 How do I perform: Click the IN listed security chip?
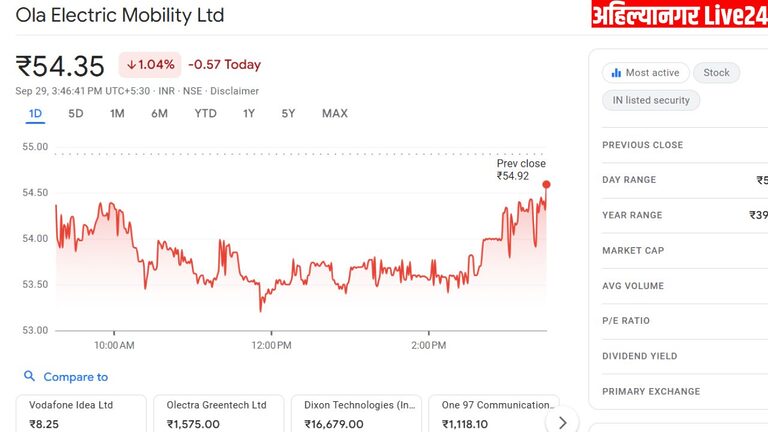651,100
